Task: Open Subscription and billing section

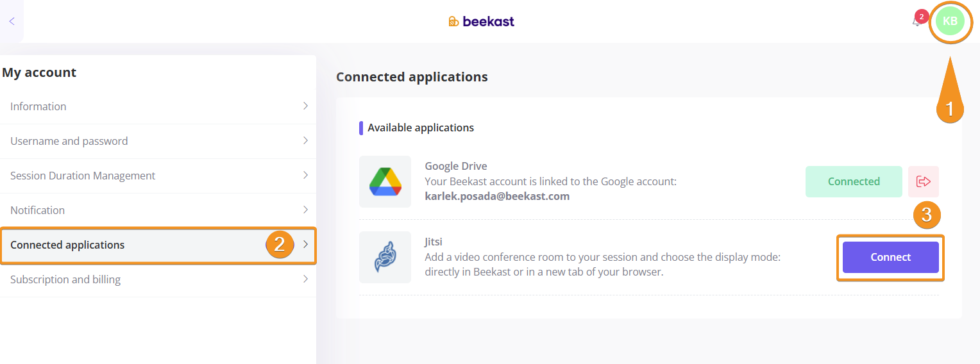Action: click(65, 279)
